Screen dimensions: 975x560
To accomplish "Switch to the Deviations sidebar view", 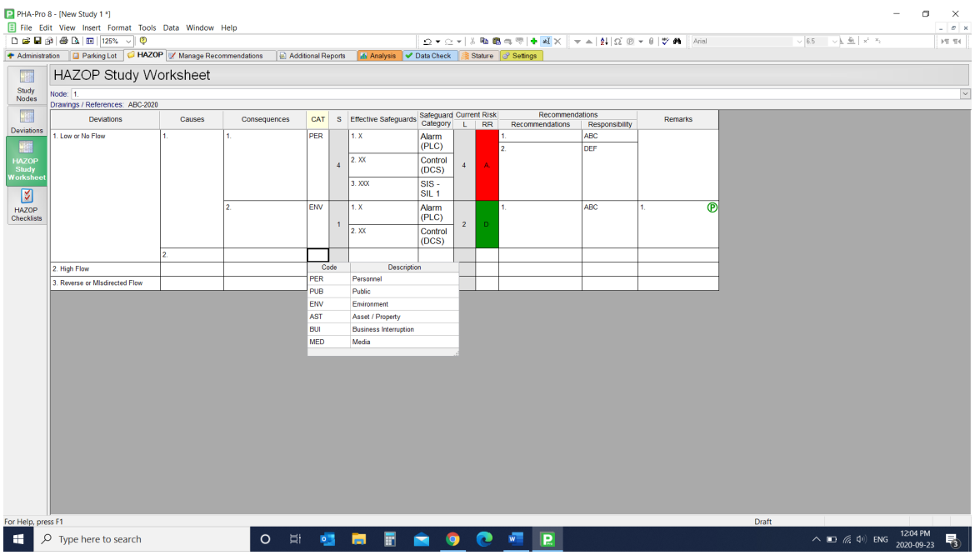I will pyautogui.click(x=26, y=121).
